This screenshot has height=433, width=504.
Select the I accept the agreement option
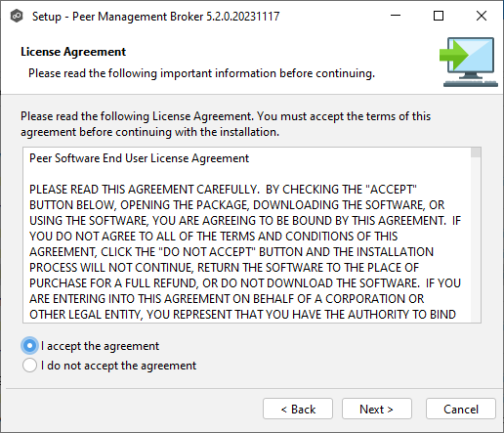pyautogui.click(x=29, y=346)
